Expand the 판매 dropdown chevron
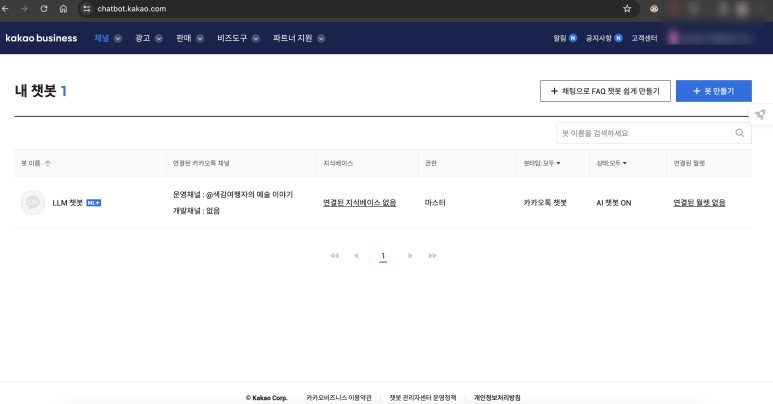The width and height of the screenshot is (773, 404). point(200,38)
